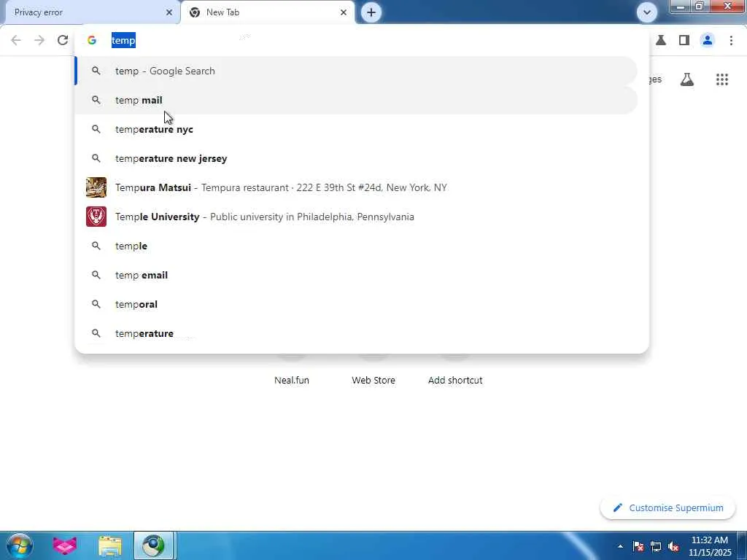Screen dimensions: 747x560
Task: Open a new tab with the plus button
Action: (371, 12)
